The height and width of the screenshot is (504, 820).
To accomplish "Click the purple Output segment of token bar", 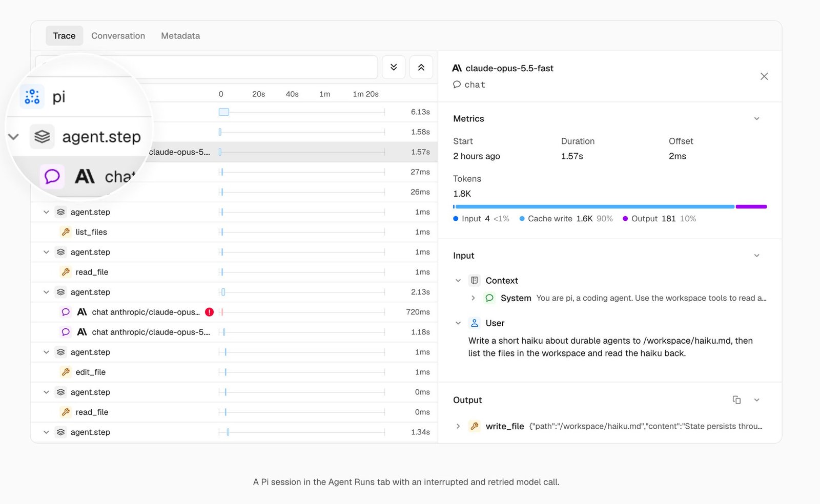I will click(751, 206).
